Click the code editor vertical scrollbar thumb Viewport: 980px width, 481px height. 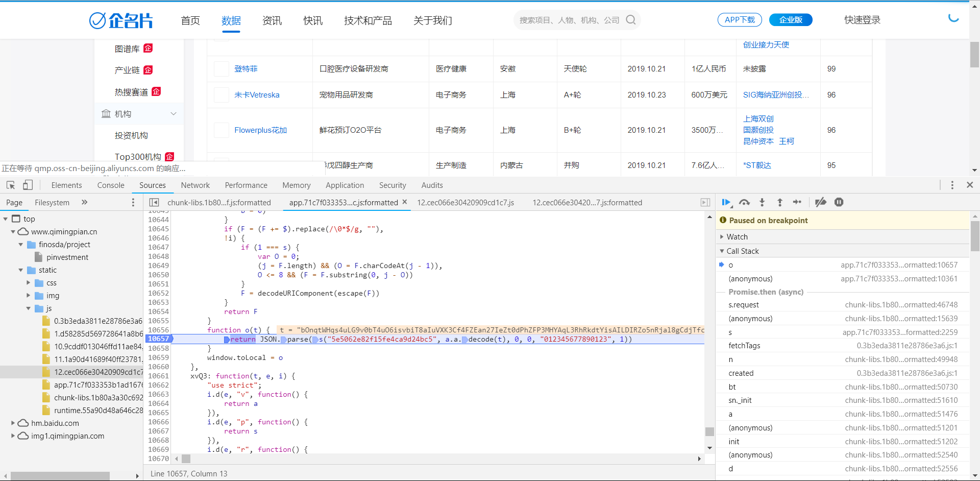(709, 431)
